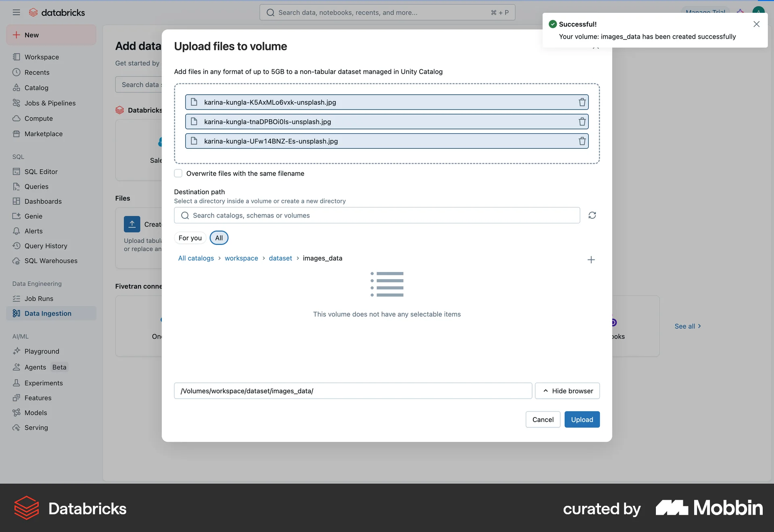The width and height of the screenshot is (774, 532).
Task: Remove karina-kungla-UFw14BNZ-Es-unsplash.jpg using trash icon
Action: (x=582, y=141)
